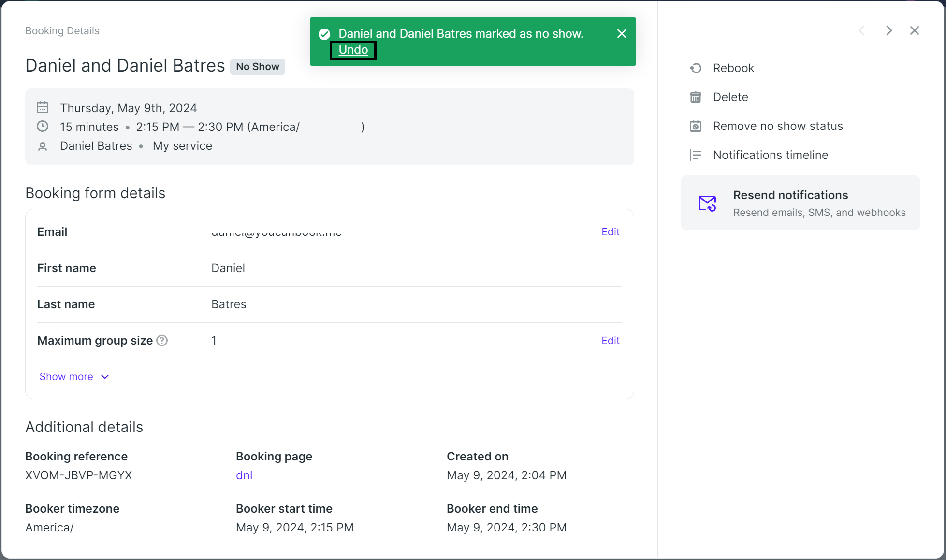Select Remove no show status option
This screenshot has width=946, height=560.
[777, 126]
